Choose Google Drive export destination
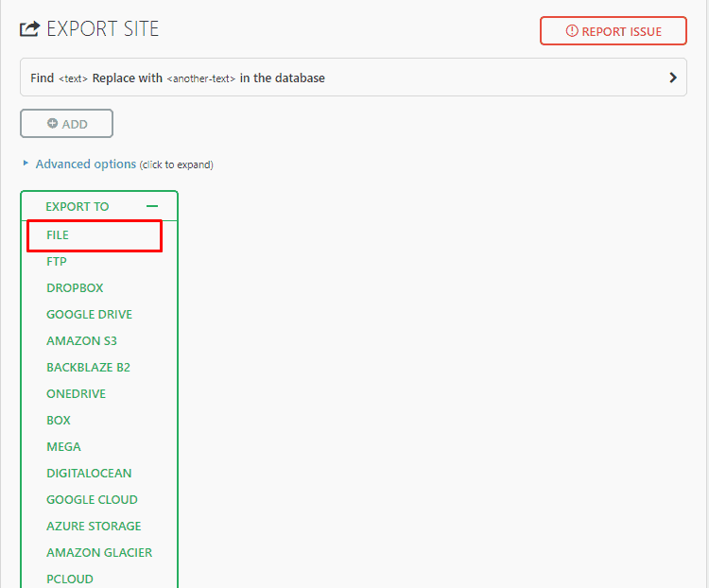 click(x=89, y=315)
